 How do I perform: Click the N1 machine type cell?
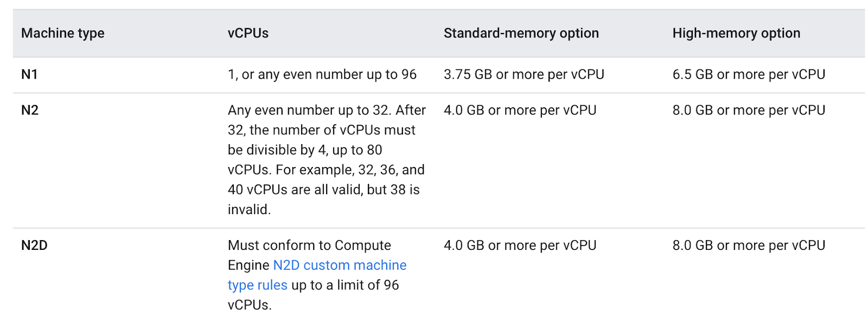[29, 74]
